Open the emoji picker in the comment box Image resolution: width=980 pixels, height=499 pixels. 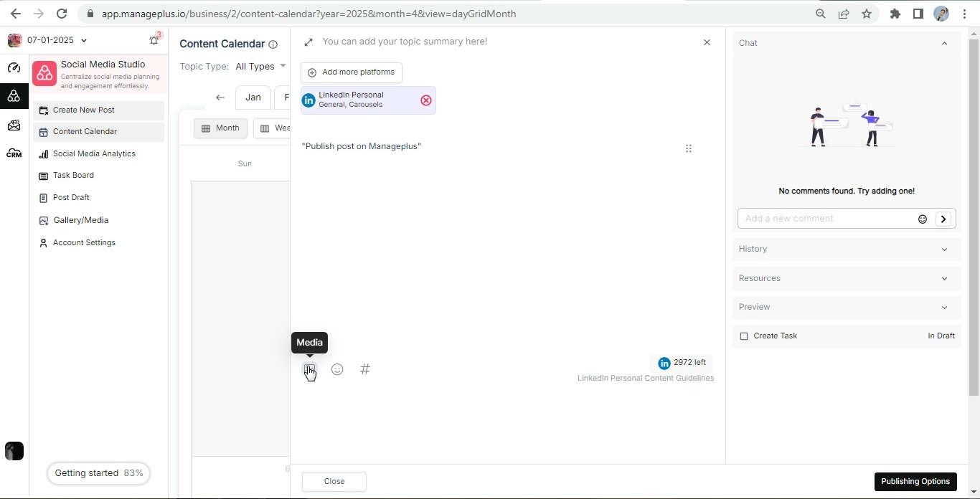923,219
